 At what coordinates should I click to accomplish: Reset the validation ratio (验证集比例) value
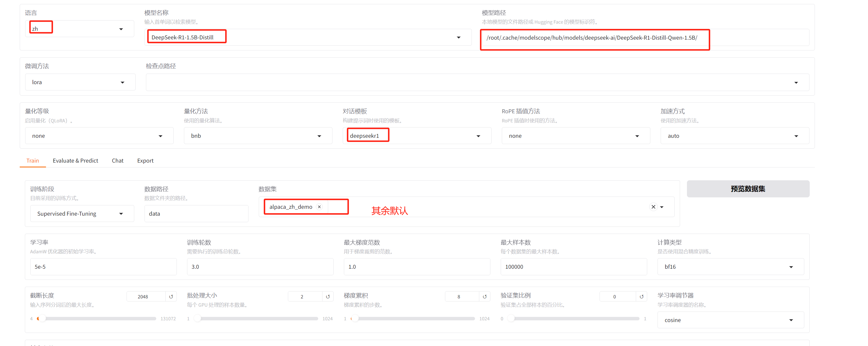641,297
